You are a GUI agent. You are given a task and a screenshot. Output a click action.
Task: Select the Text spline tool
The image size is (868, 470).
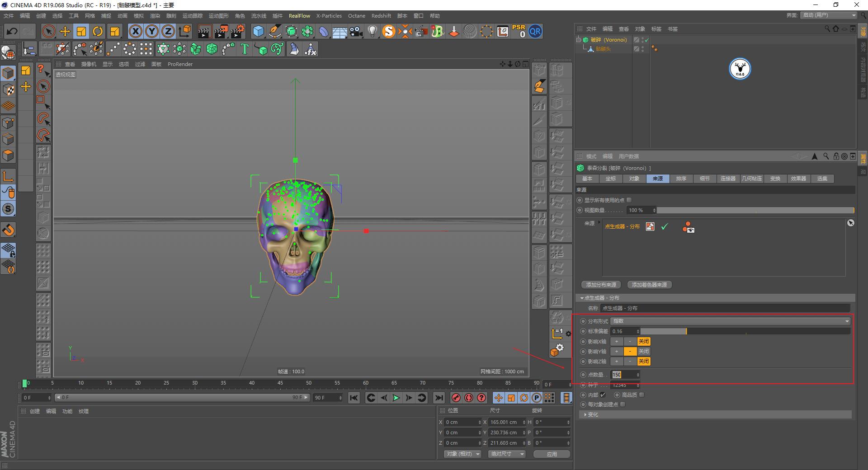245,49
